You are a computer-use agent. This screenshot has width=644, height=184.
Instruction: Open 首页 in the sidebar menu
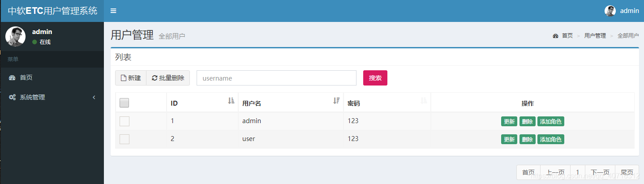pos(52,78)
